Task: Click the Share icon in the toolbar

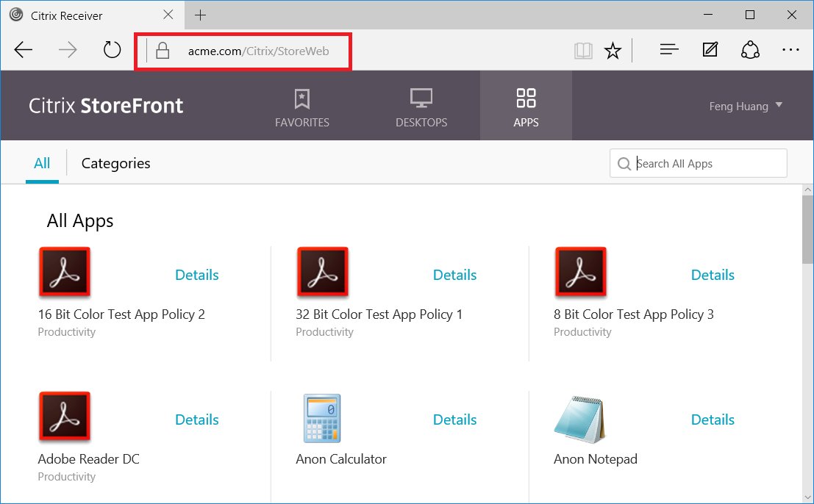Action: (x=750, y=49)
